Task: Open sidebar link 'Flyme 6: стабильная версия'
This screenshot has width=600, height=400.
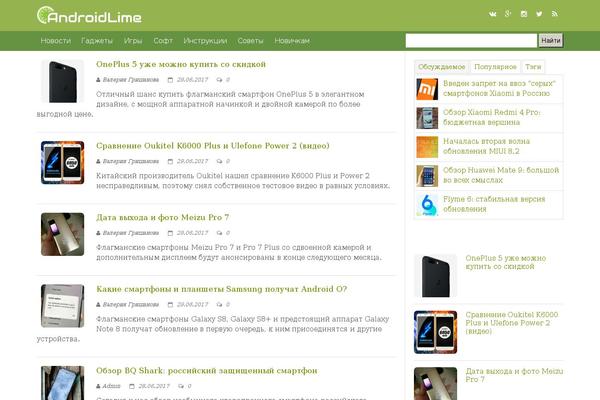Action: pos(494,204)
